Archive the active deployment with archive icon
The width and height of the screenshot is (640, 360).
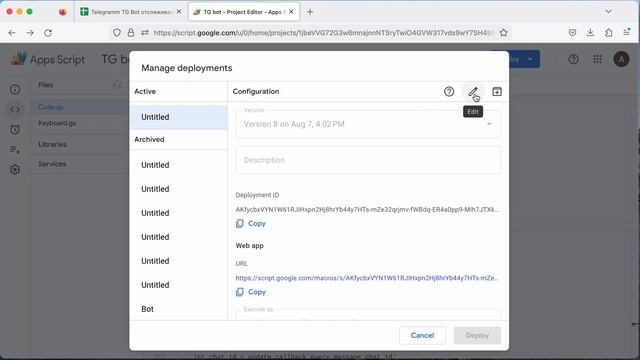497,92
